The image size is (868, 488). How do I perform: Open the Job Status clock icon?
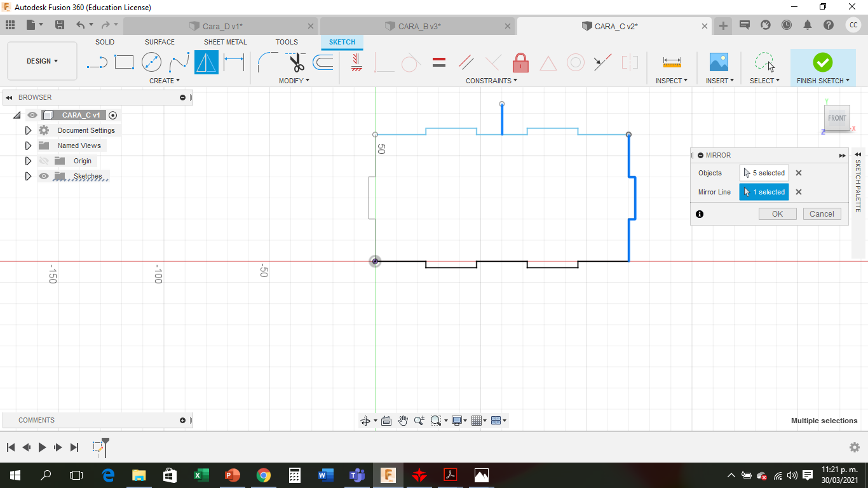point(787,25)
